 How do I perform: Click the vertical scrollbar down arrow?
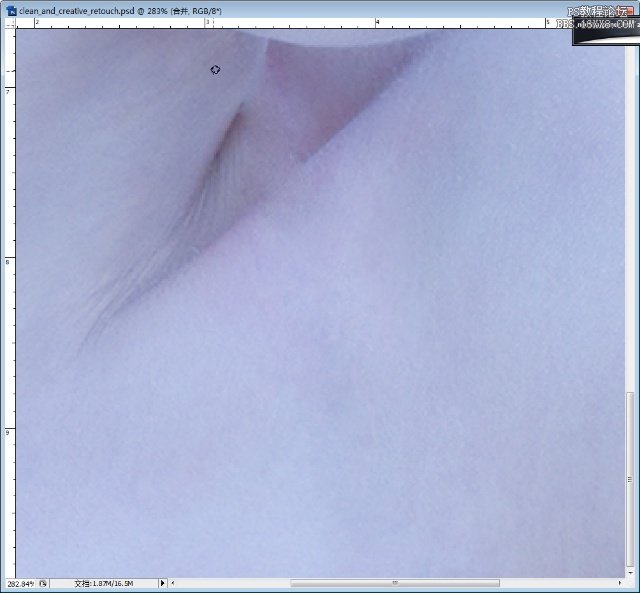[x=630, y=573]
